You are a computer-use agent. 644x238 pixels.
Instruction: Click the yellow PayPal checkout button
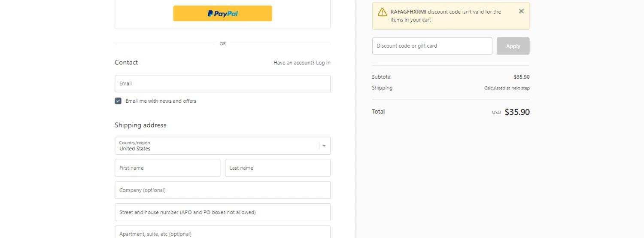tap(222, 13)
